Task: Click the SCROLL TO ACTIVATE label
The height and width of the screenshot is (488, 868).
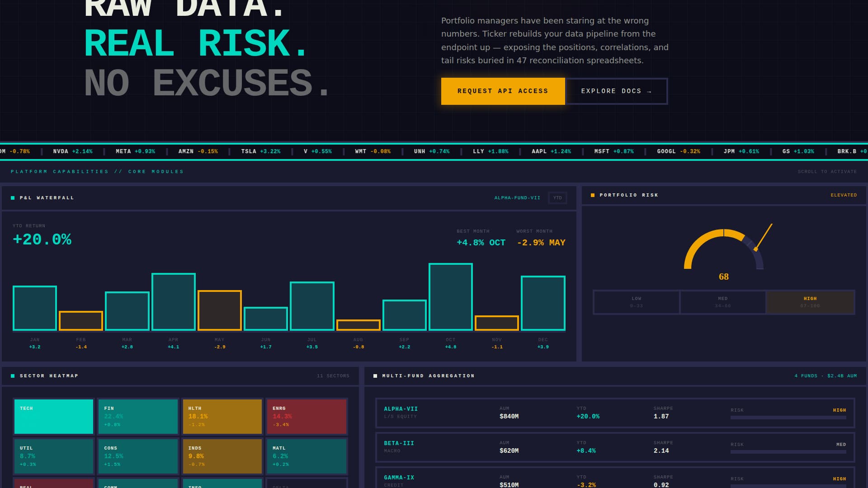Action: pos(827,172)
